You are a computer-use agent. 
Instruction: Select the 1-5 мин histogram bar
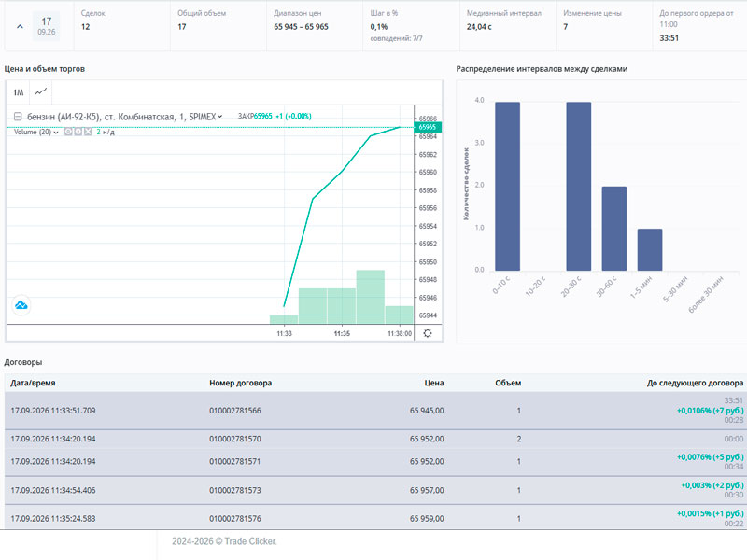tap(650, 249)
